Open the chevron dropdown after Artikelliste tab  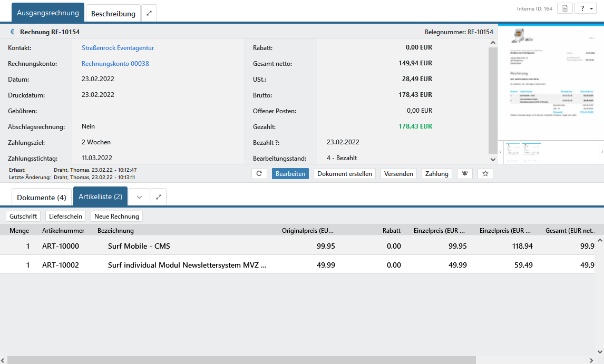pyautogui.click(x=140, y=197)
